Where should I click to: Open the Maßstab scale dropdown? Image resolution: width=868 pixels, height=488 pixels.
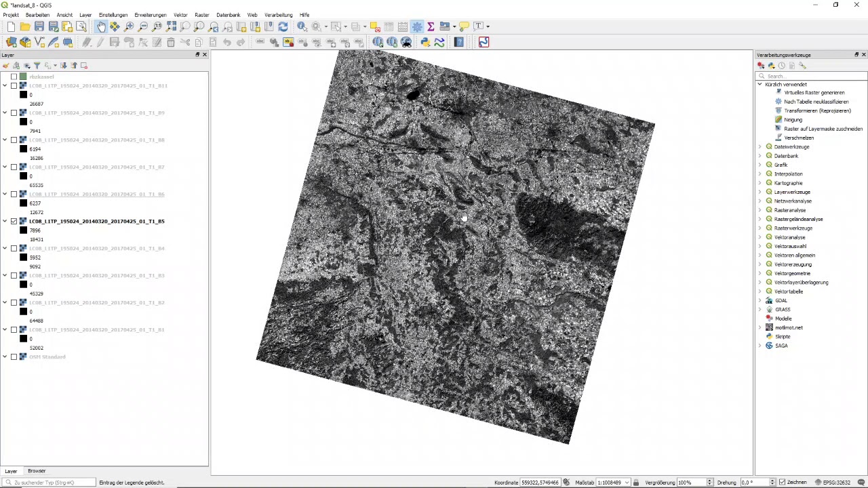coord(627,483)
